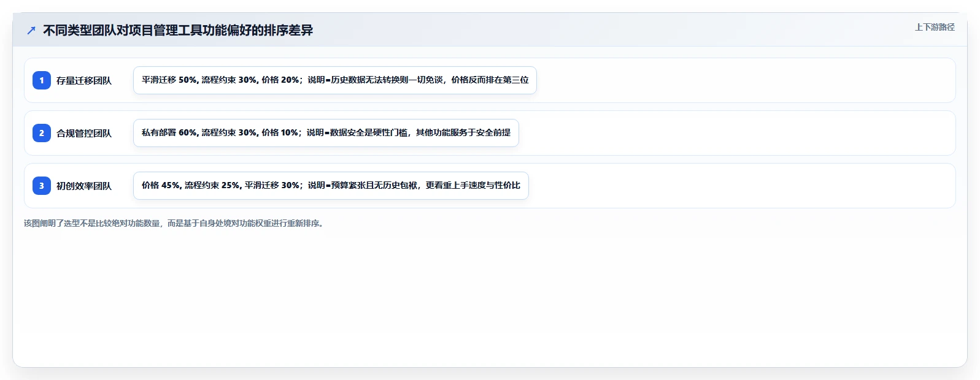Select the number 3 badge for 初创效率团队
Screen dimensions: 980x380
click(42, 186)
